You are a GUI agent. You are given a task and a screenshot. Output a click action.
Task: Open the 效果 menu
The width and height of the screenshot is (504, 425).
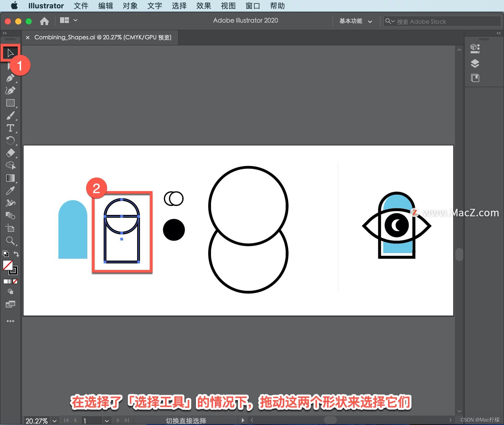click(203, 6)
